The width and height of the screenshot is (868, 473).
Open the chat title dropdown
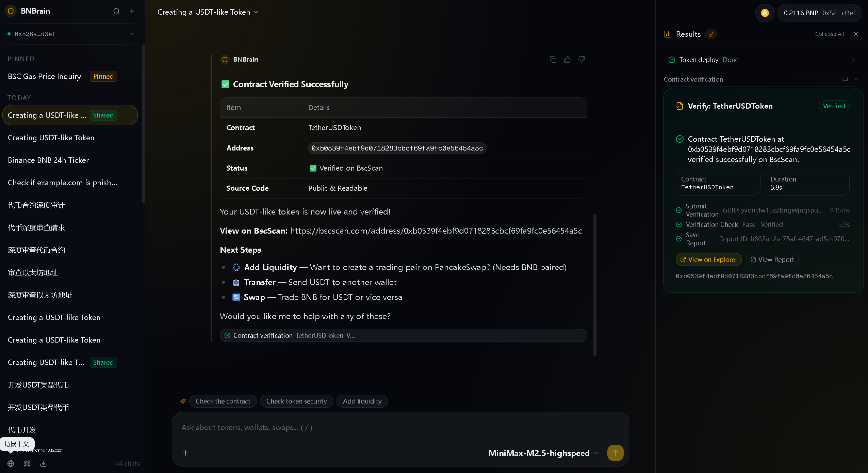click(x=256, y=12)
